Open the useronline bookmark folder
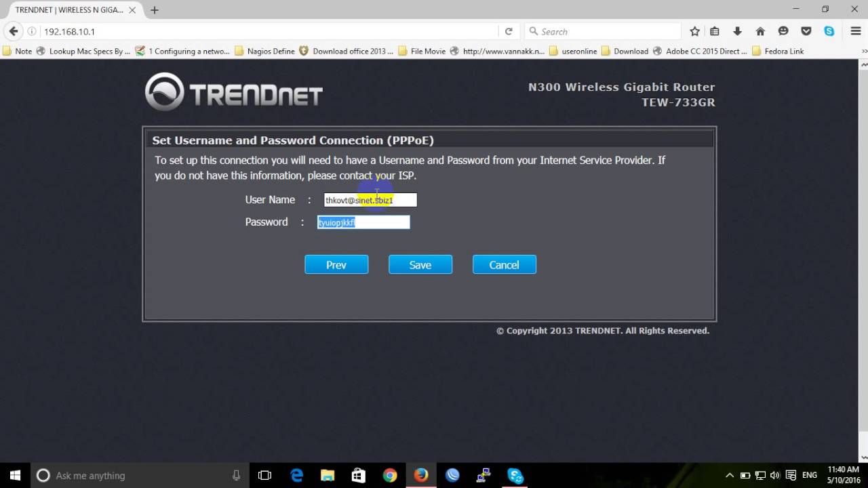 pyautogui.click(x=574, y=51)
